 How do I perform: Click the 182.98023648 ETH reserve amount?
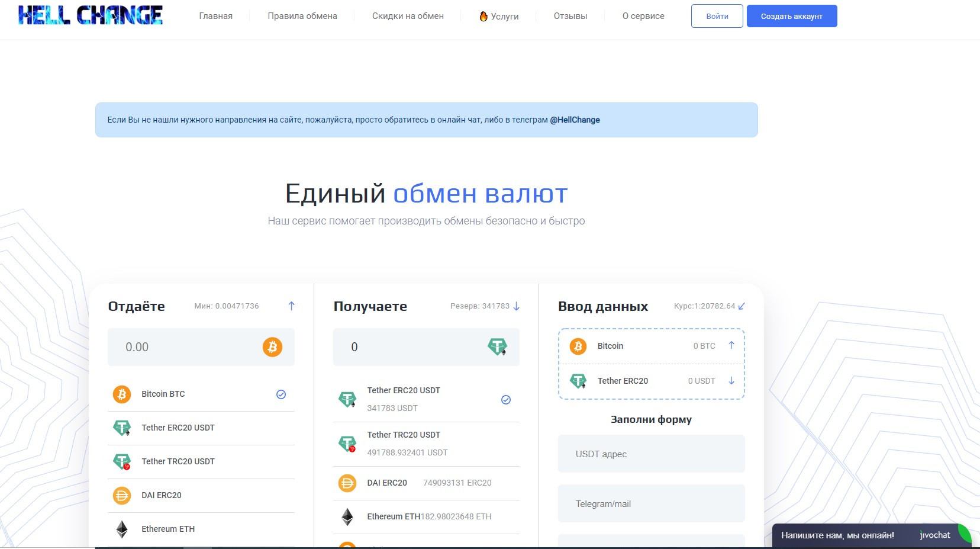click(x=456, y=516)
